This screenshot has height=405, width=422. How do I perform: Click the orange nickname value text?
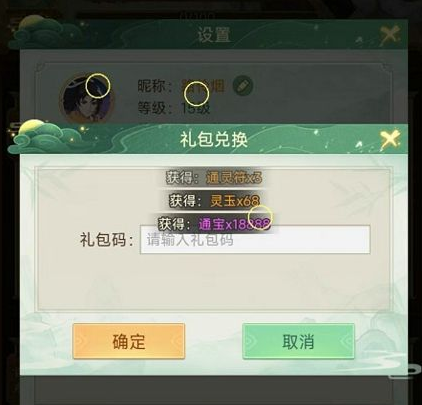[x=203, y=86]
